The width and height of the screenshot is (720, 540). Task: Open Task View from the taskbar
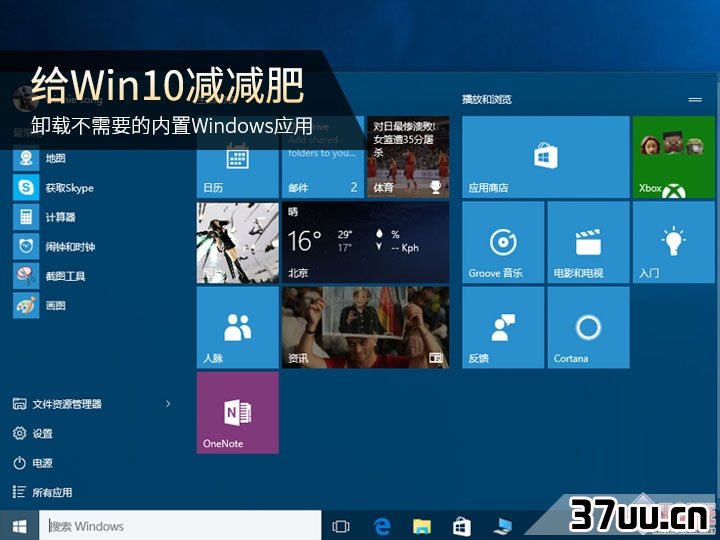tap(341, 526)
